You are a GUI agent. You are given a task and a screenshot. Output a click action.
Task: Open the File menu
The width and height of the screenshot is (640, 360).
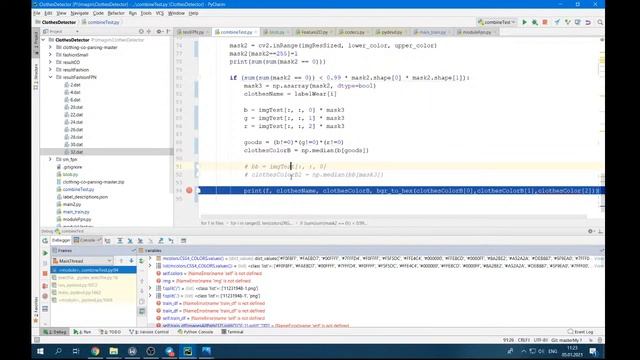click(x=37, y=13)
